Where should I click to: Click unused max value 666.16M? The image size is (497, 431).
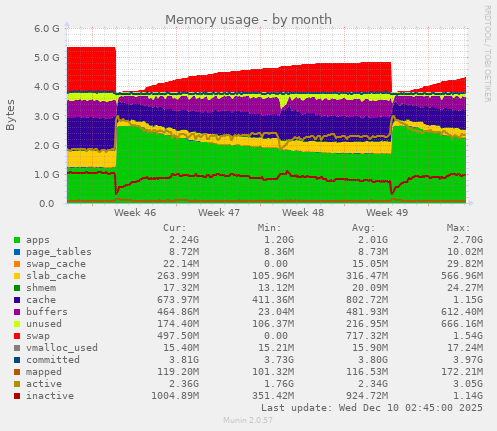[x=462, y=324]
